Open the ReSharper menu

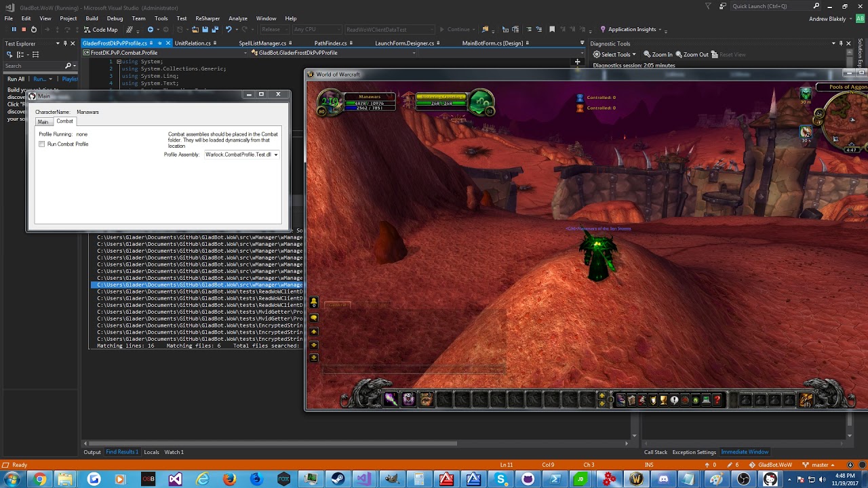pos(208,18)
